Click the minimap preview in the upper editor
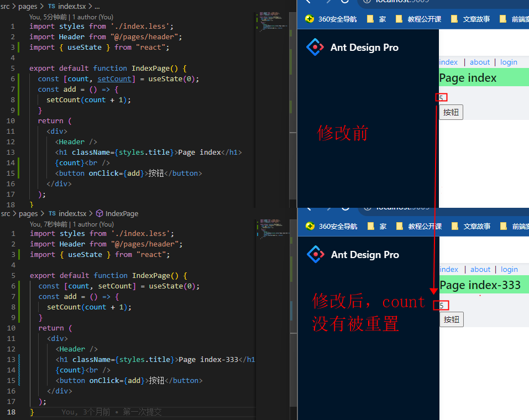The height and width of the screenshot is (420, 529). [x=274, y=22]
